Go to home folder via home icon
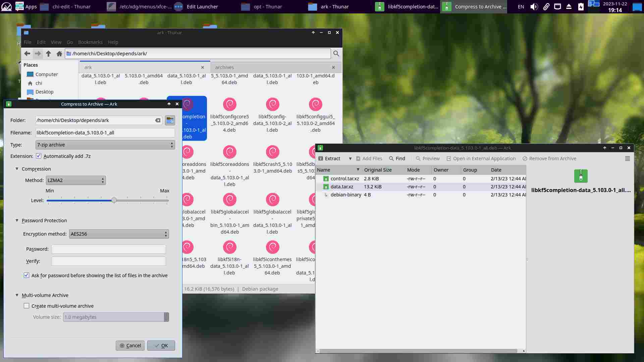This screenshot has height=362, width=644. [x=59, y=54]
